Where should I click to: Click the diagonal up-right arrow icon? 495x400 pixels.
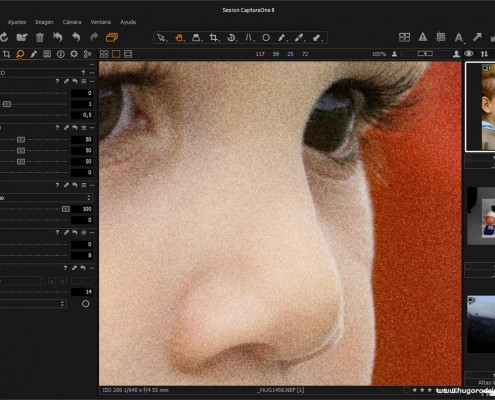click(x=477, y=37)
